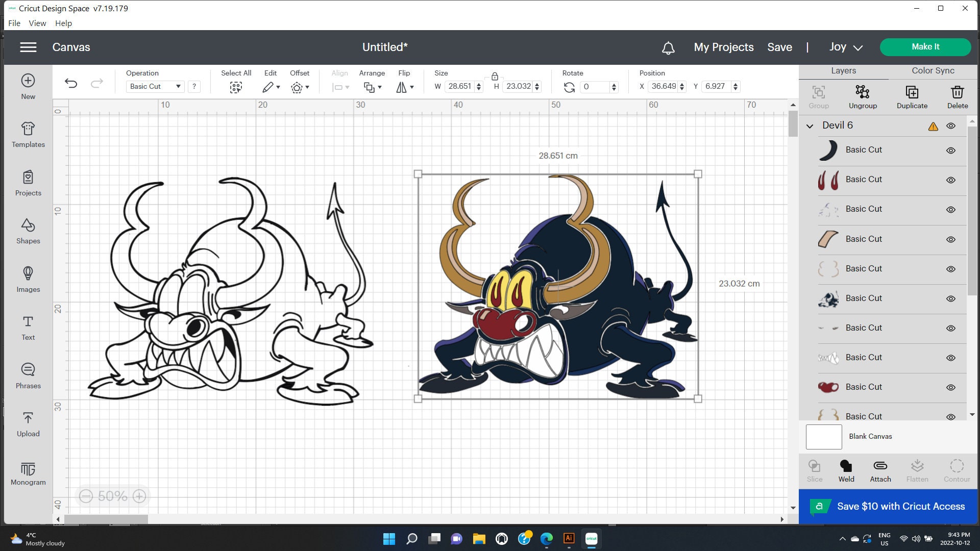Toggle visibility of the Devil 6 group
The image size is (980, 551).
coord(951,126)
